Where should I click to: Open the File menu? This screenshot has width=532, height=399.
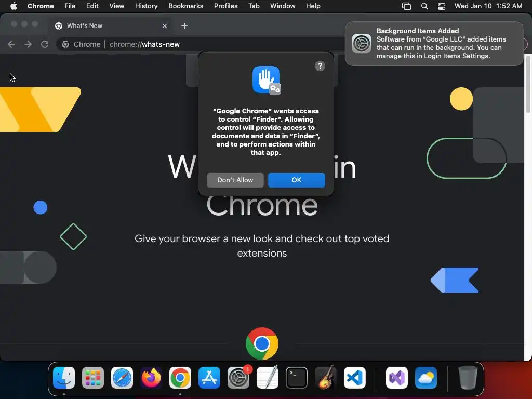pyautogui.click(x=70, y=6)
